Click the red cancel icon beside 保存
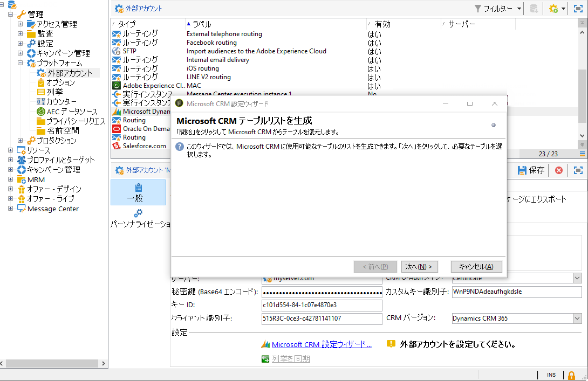588x381 pixels. pyautogui.click(x=559, y=170)
